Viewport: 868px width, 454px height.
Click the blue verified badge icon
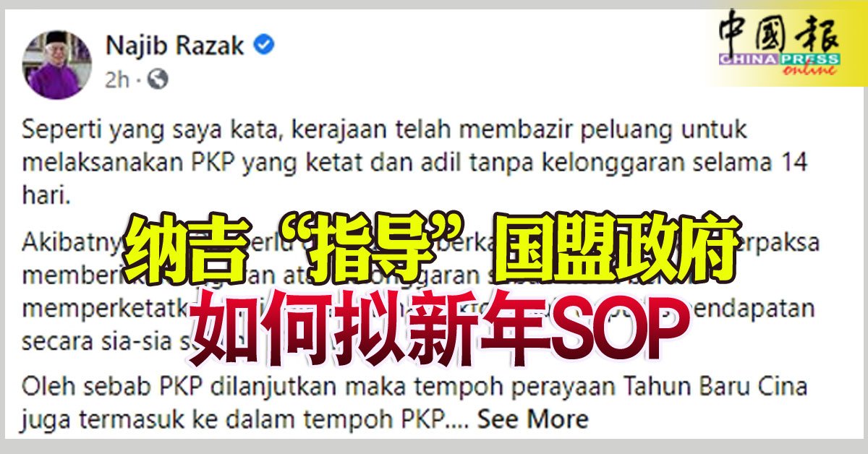tap(265, 46)
